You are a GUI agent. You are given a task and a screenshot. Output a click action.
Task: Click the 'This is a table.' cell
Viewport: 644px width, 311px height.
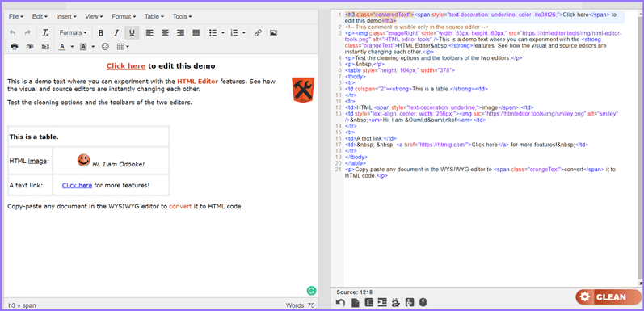click(x=88, y=137)
